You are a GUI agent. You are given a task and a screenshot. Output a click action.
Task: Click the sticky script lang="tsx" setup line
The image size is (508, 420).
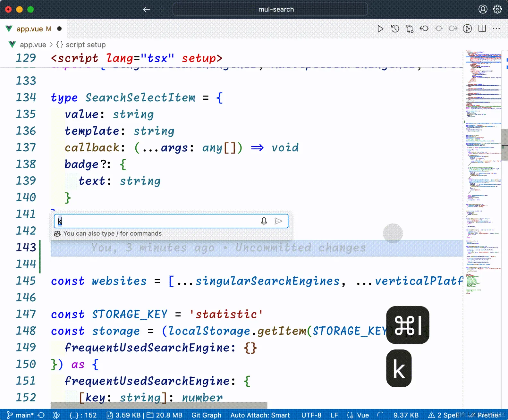tap(137, 58)
